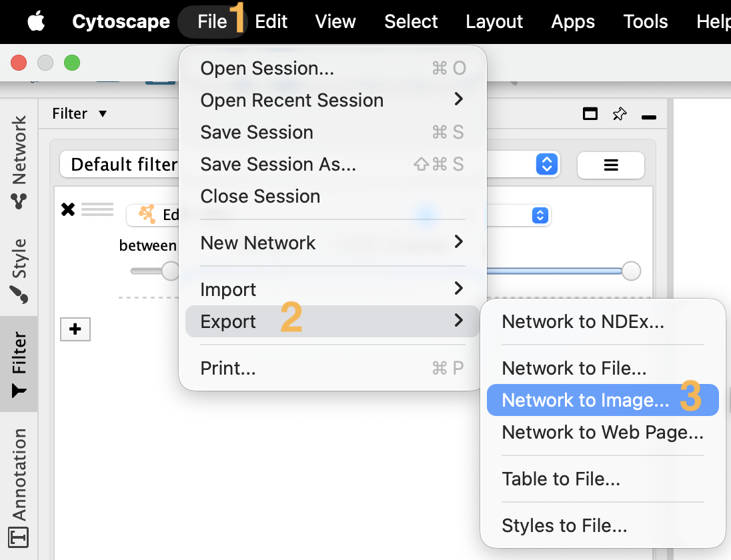The height and width of the screenshot is (560, 731).
Task: Grab the filter drag handle lines
Action: pos(97,210)
